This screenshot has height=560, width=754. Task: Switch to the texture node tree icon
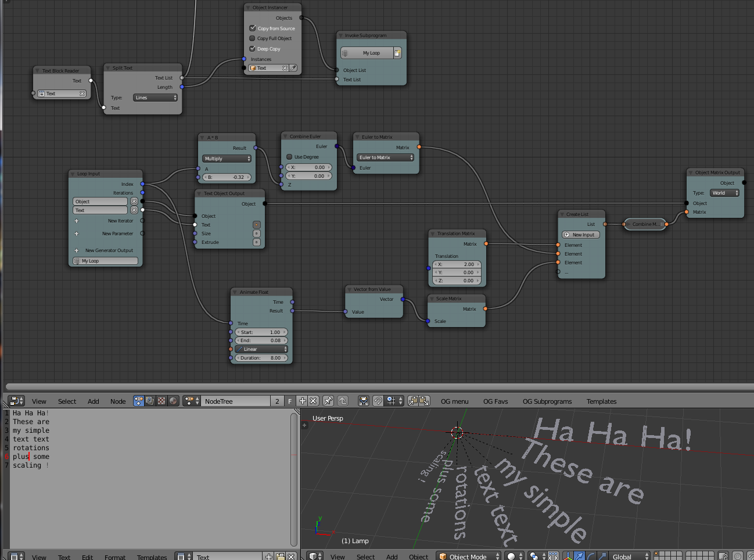(161, 401)
